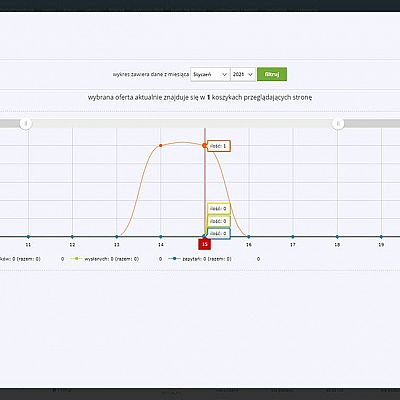Click the right range slider handle
Viewport: 400px width, 400px height.
[338, 124]
